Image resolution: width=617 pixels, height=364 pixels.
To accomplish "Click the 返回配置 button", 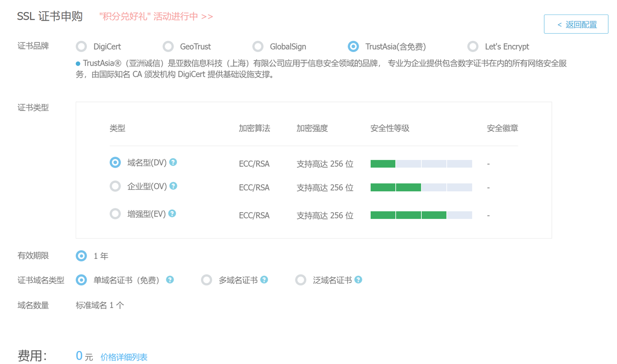I will 576,24.
